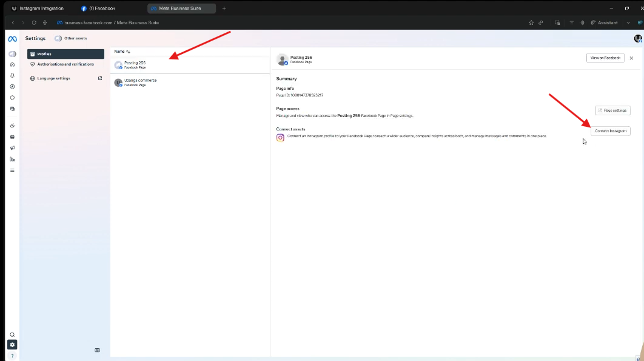This screenshot has width=644, height=361.
Task: Click the Search magnifier icon in sidebar
Action: click(x=12, y=335)
